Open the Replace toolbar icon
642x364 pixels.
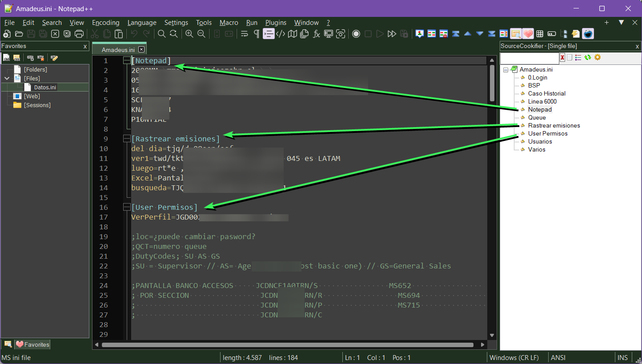[x=174, y=34]
